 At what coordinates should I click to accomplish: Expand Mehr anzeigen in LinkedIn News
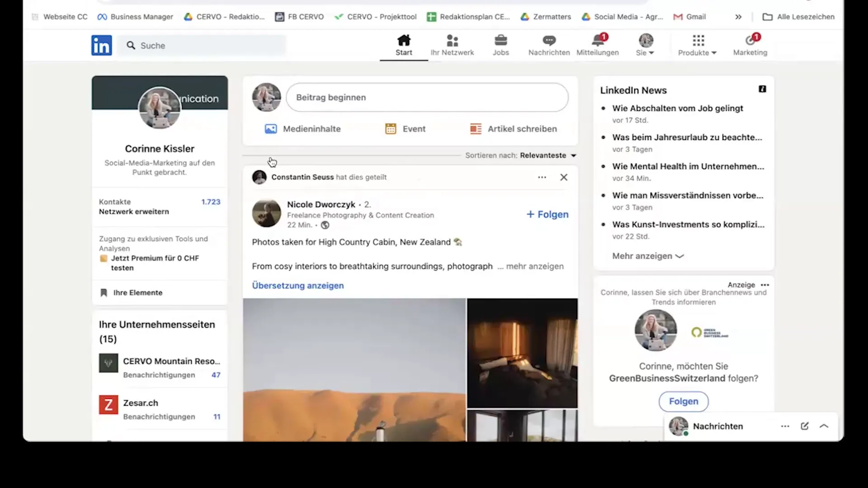coord(647,256)
